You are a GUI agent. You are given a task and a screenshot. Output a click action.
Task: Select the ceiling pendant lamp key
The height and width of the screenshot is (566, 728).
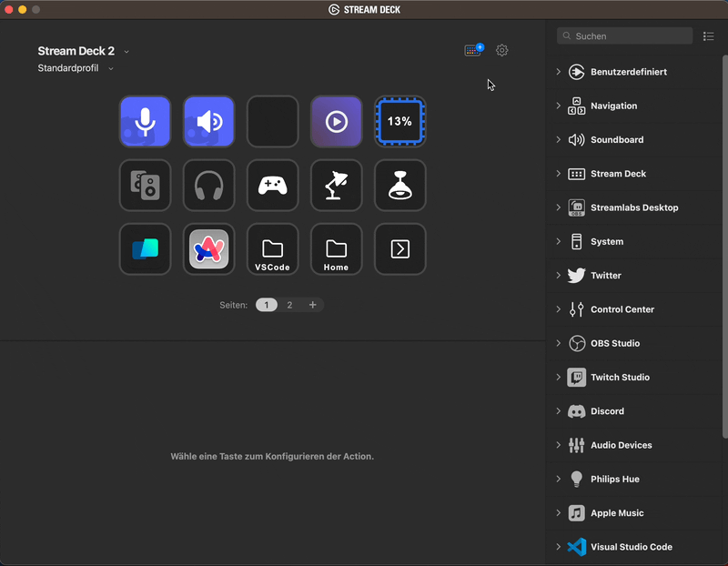tap(399, 186)
